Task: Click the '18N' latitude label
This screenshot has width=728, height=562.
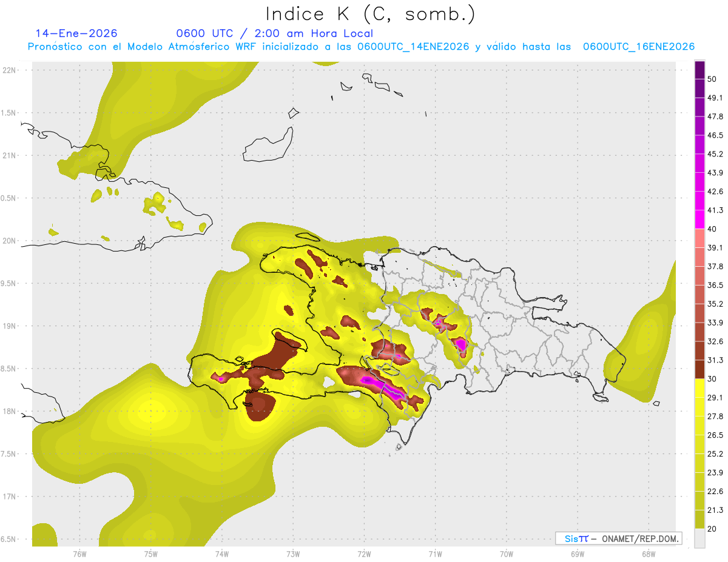Action: point(9,411)
